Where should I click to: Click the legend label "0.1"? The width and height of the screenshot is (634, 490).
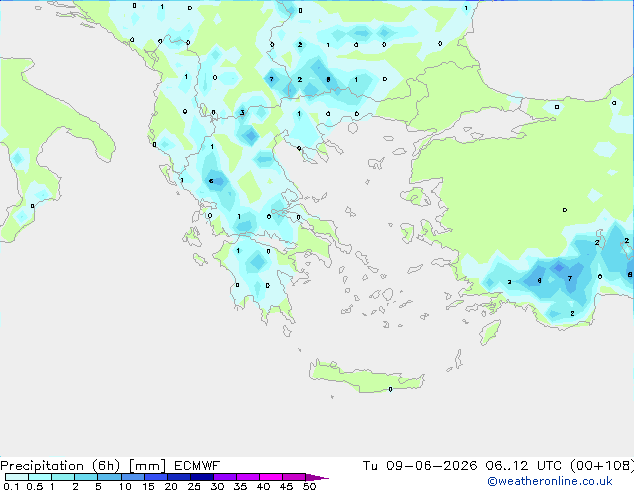coord(11,486)
